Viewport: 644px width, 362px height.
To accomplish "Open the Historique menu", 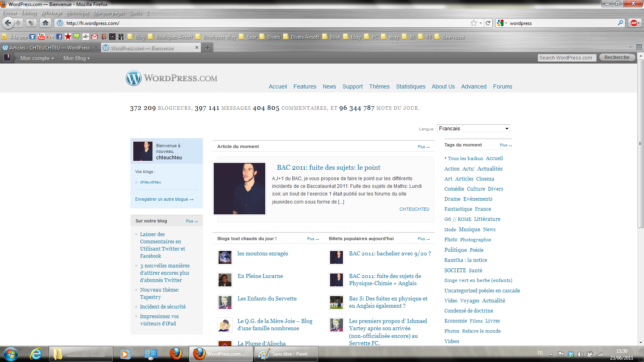I will (x=77, y=13).
